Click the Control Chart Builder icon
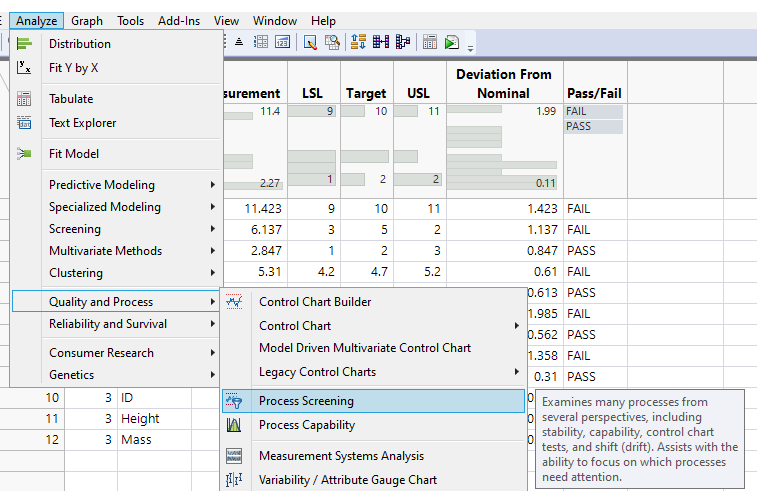The image size is (757, 491). click(234, 302)
